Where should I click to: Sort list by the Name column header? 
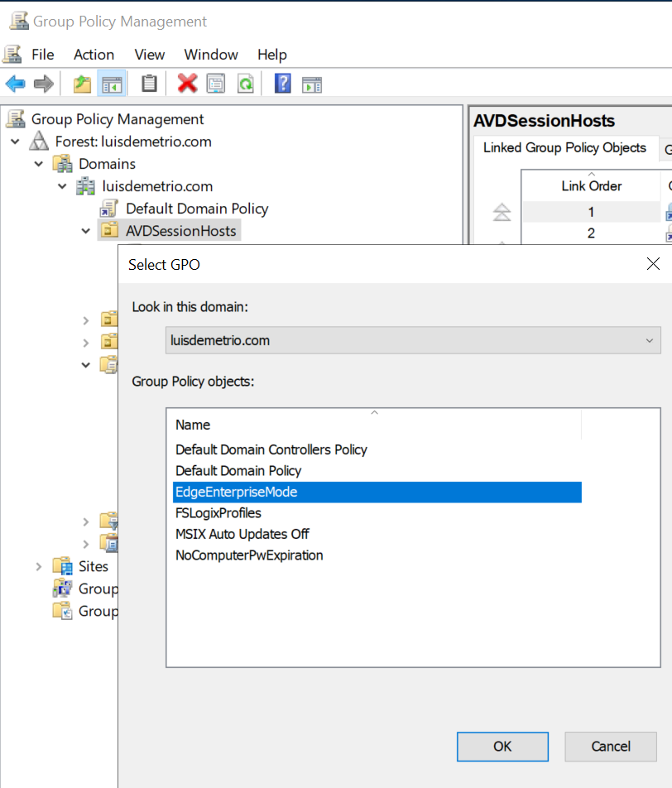point(374,425)
